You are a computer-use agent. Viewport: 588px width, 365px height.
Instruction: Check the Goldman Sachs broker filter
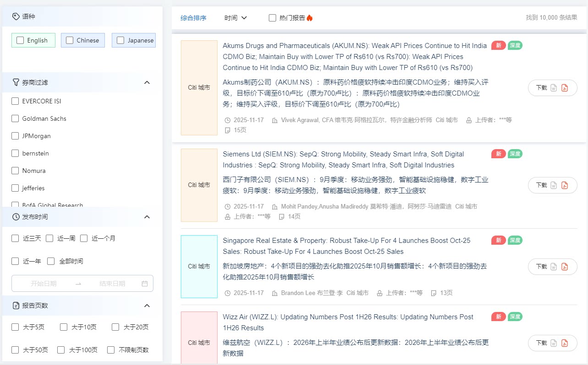tap(15, 118)
